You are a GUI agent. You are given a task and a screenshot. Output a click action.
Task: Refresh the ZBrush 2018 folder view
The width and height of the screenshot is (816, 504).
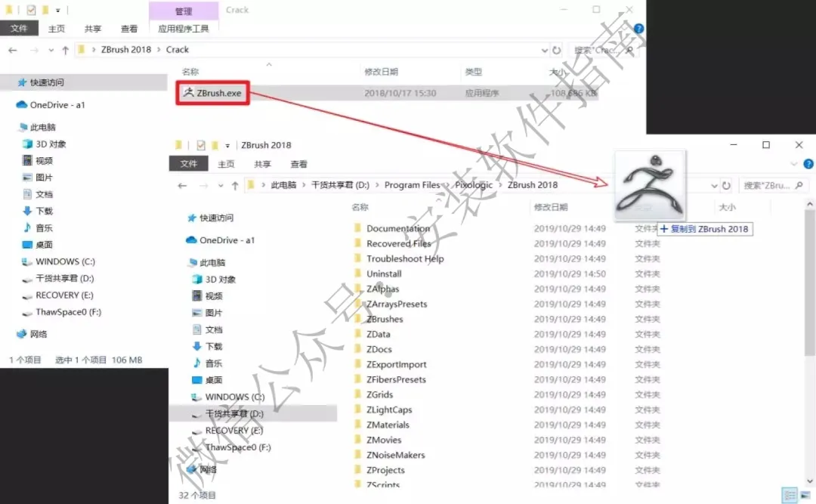coord(726,186)
